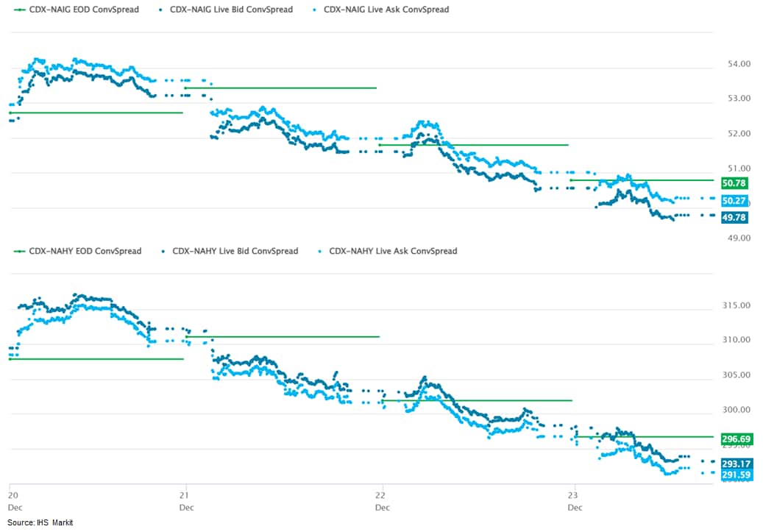Jump to the 23 Dec axis date
This screenshot has height=532, width=763.
575,501
